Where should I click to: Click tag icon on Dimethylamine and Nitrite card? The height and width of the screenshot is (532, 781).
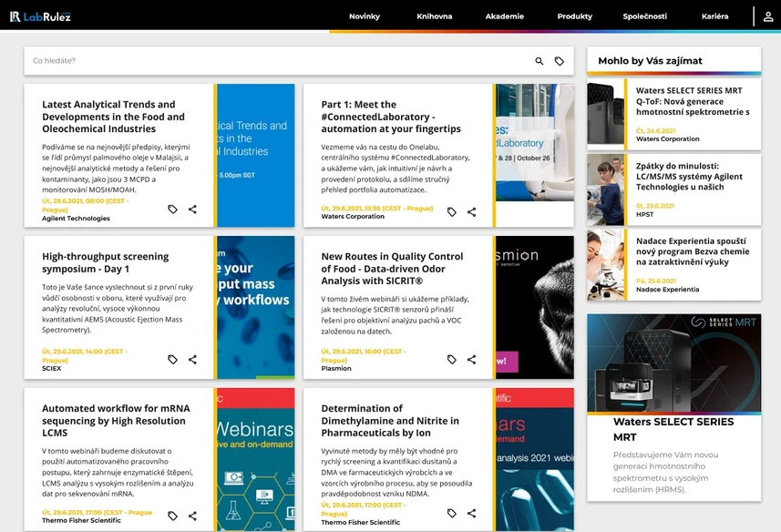tap(451, 513)
